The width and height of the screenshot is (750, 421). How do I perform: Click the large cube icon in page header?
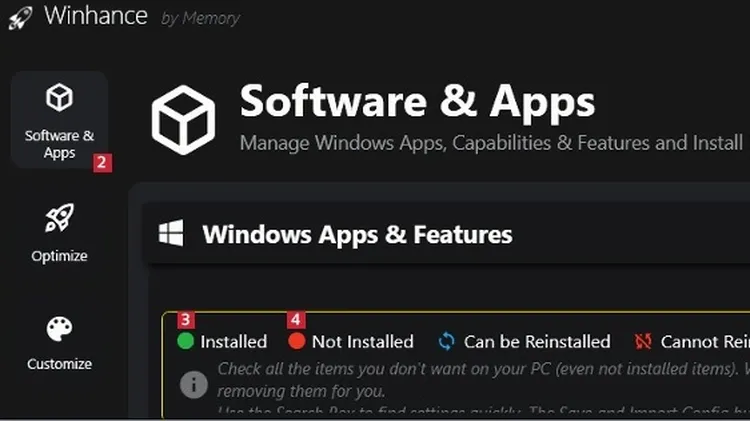click(183, 119)
